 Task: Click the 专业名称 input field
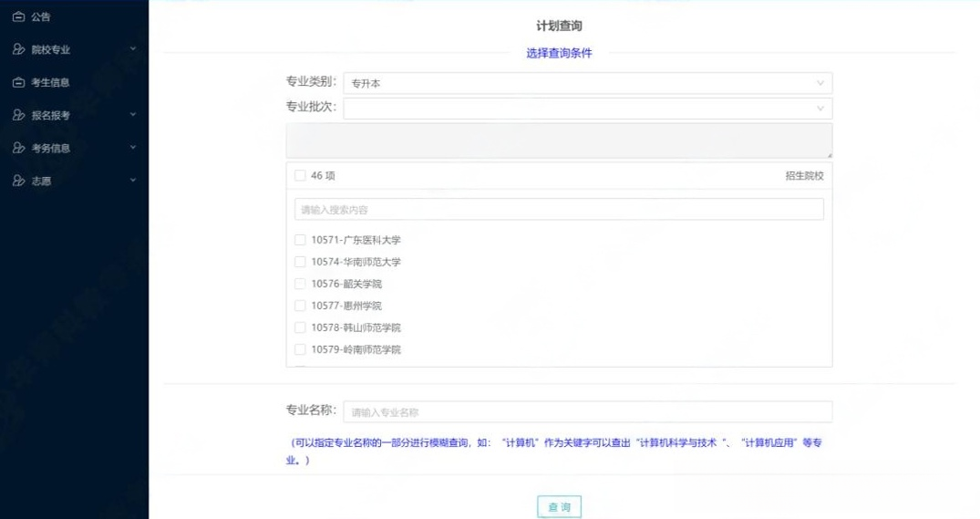pos(586,412)
